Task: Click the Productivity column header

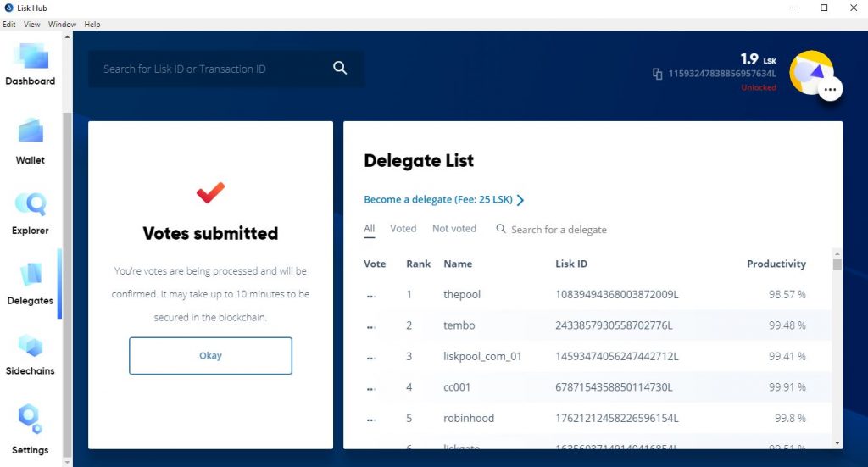Action: tap(776, 264)
